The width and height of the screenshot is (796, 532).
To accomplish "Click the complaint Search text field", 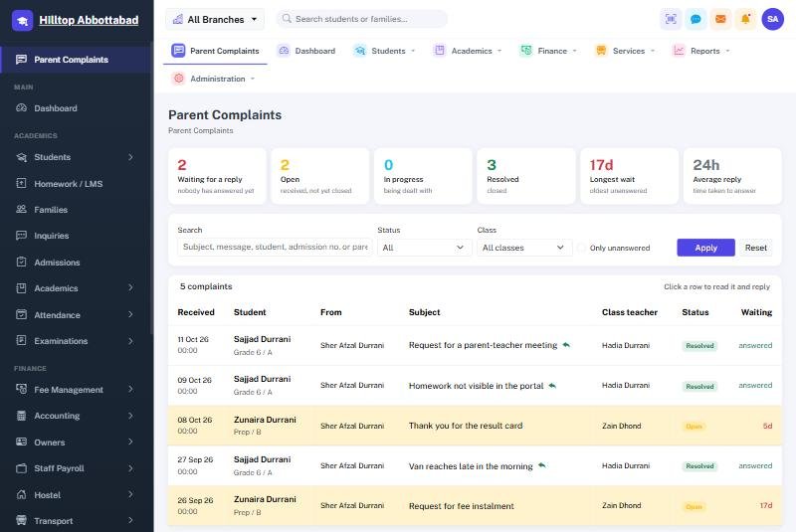I will (x=275, y=247).
